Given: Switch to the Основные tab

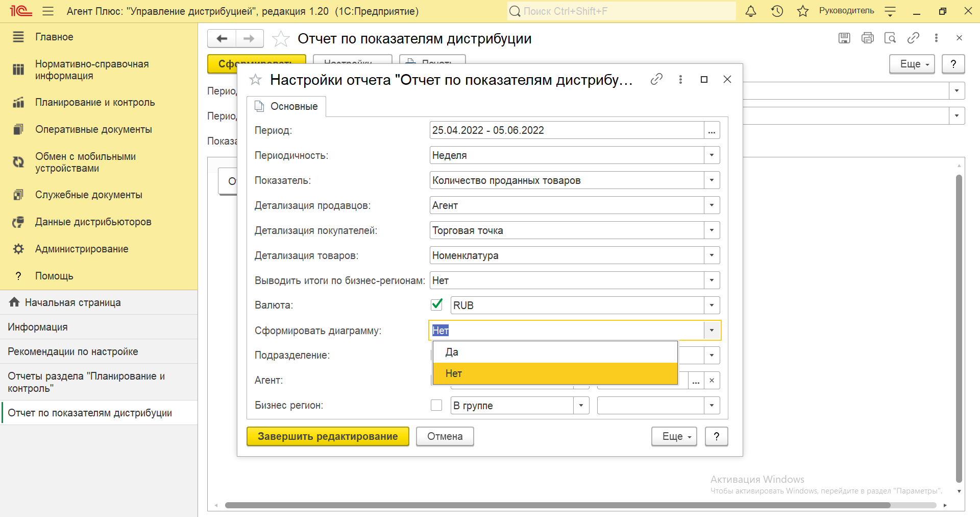Looking at the screenshot, I should tap(286, 106).
